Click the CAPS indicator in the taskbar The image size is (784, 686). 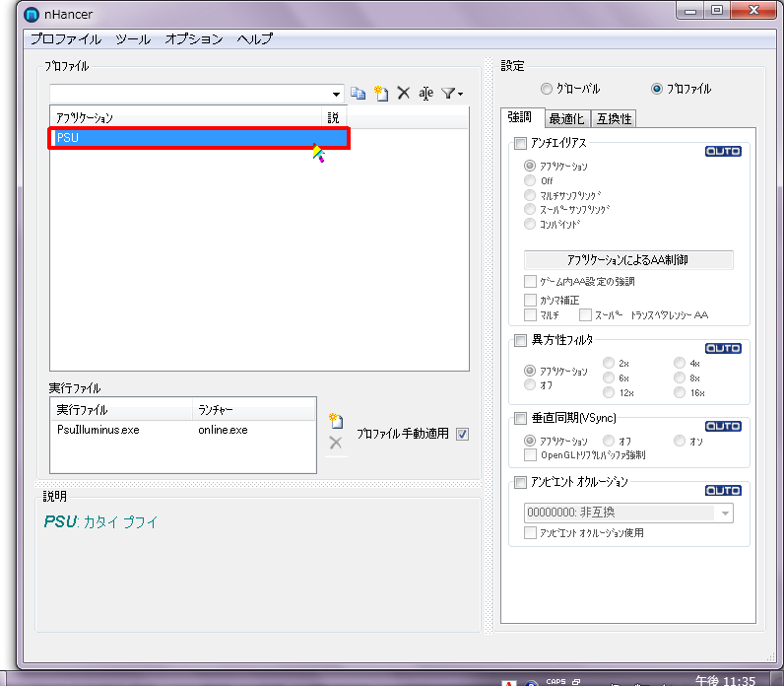point(556,681)
